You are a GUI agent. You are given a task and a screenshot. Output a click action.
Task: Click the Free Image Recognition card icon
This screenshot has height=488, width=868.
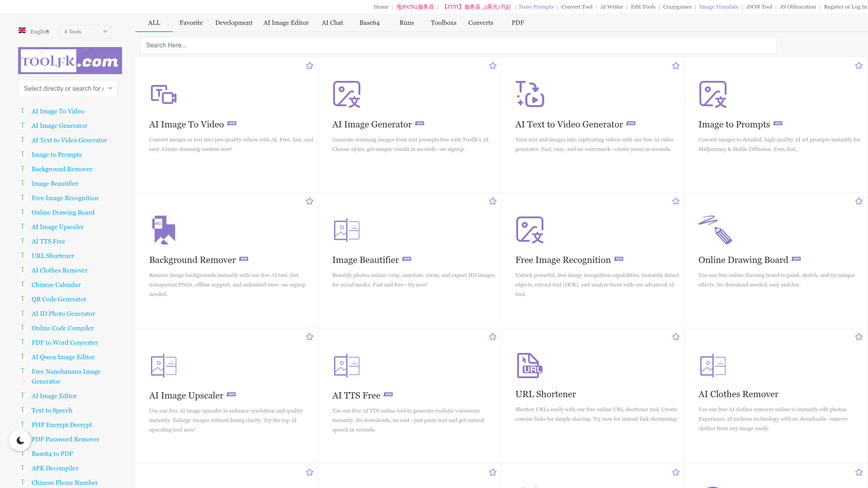(x=530, y=230)
